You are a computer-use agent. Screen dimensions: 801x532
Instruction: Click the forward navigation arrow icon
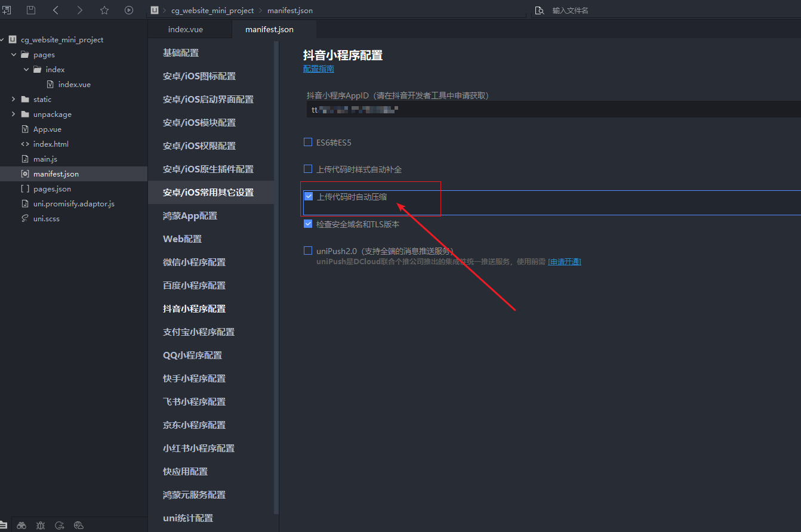[79, 10]
